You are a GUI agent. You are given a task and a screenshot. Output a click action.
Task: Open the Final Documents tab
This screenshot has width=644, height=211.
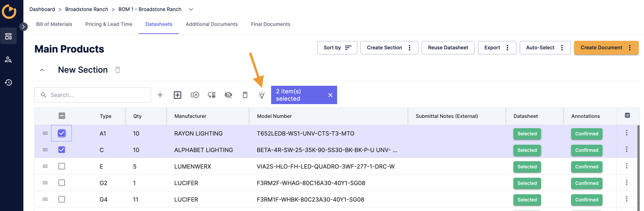click(270, 24)
